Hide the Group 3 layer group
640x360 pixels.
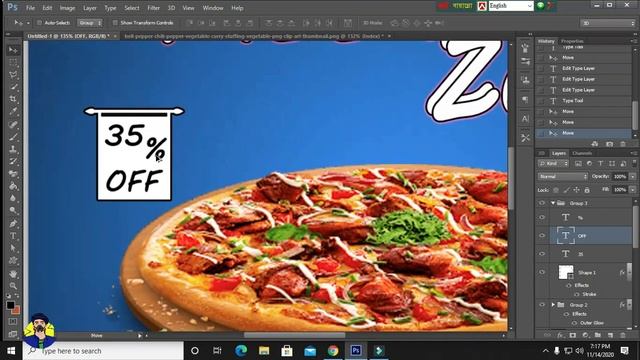click(542, 203)
